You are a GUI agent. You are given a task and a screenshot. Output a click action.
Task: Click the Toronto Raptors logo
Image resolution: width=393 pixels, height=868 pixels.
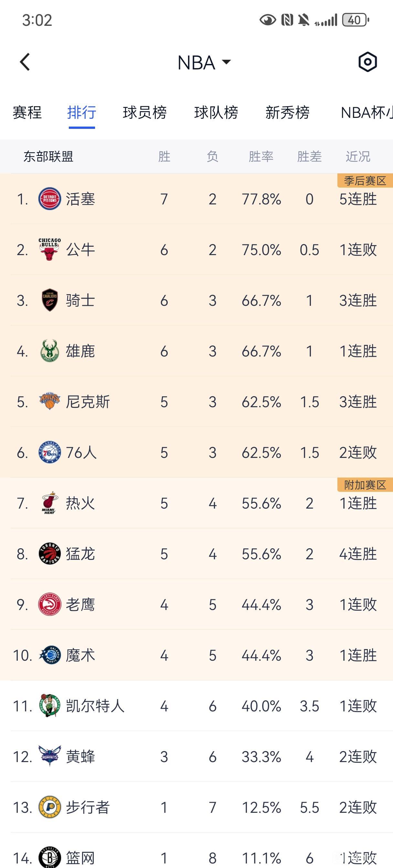[49, 554]
